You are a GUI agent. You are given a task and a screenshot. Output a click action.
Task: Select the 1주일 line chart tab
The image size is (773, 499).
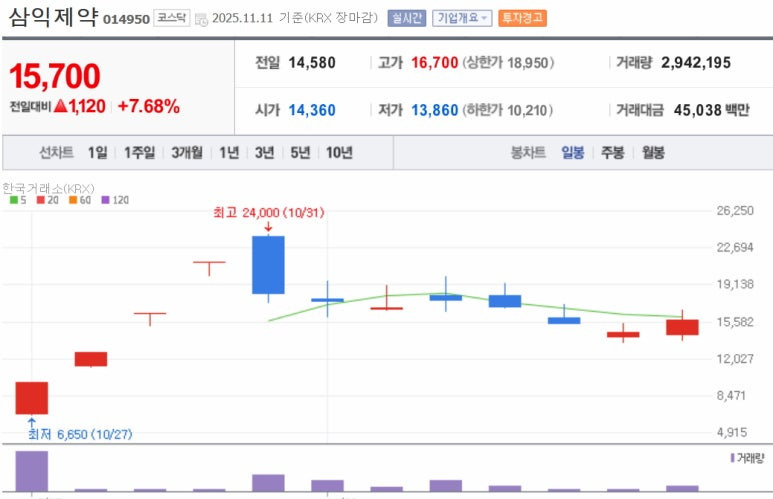pyautogui.click(x=140, y=153)
